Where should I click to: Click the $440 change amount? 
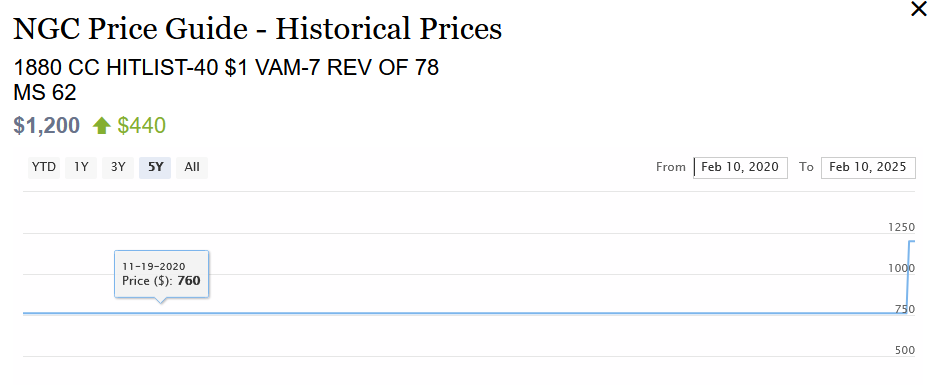tap(142, 126)
